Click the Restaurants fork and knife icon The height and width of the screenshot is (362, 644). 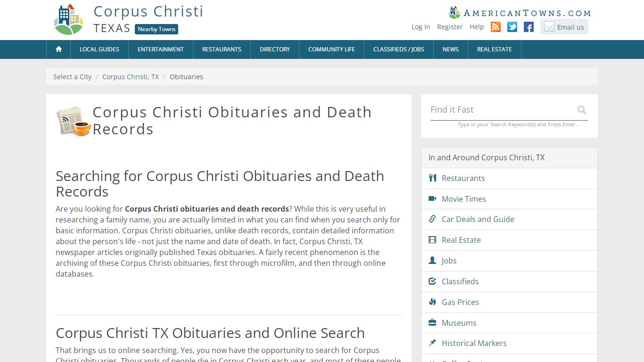(432, 178)
